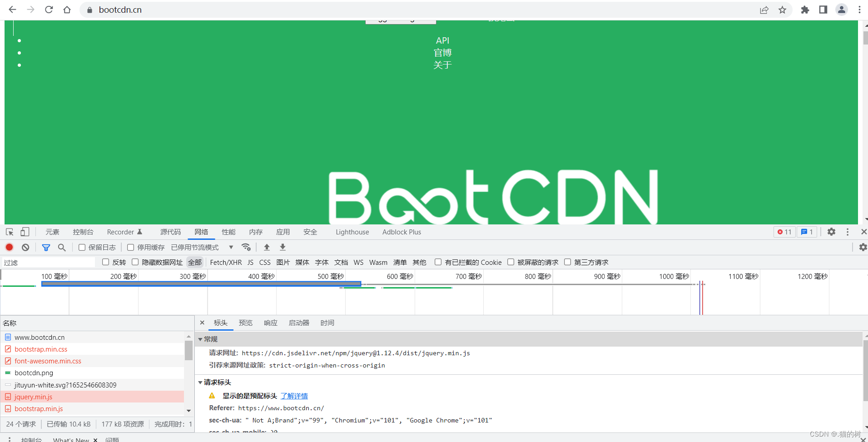Switch to the 控制台 DevTools tab
The image size is (868, 442).
pyautogui.click(x=83, y=232)
